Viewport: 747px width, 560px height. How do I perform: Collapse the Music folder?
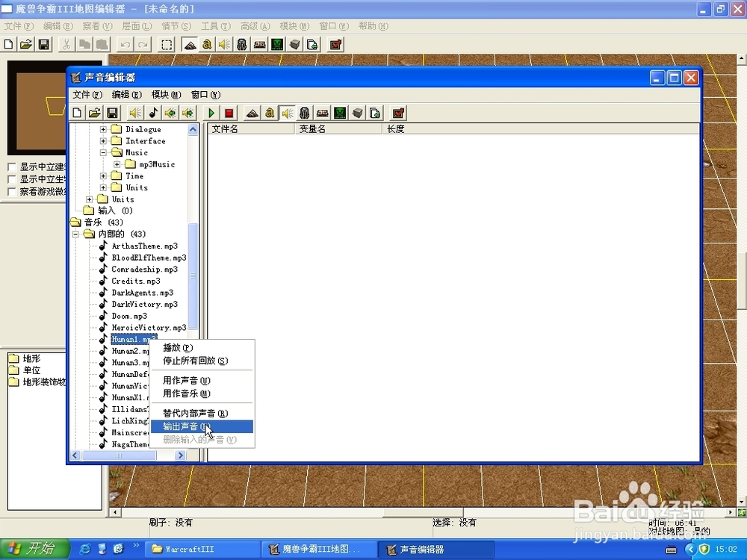coord(103,153)
